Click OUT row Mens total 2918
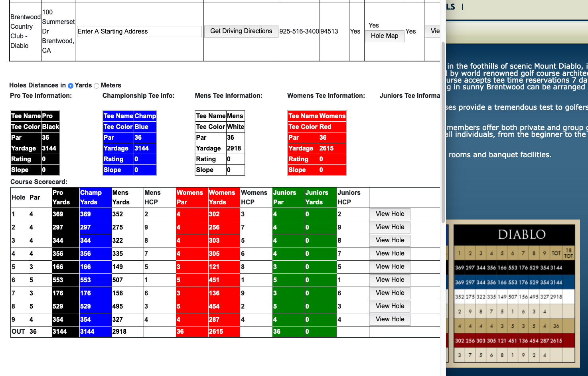The width and height of the screenshot is (588, 376). tap(119, 332)
